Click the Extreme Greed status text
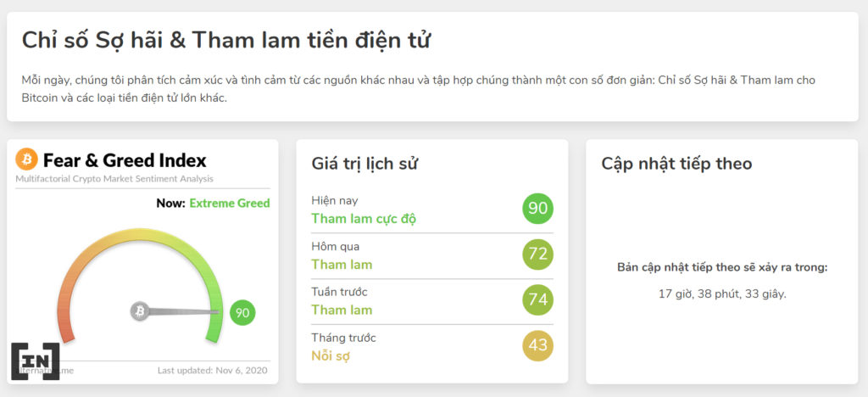The width and height of the screenshot is (868, 397). tap(230, 204)
